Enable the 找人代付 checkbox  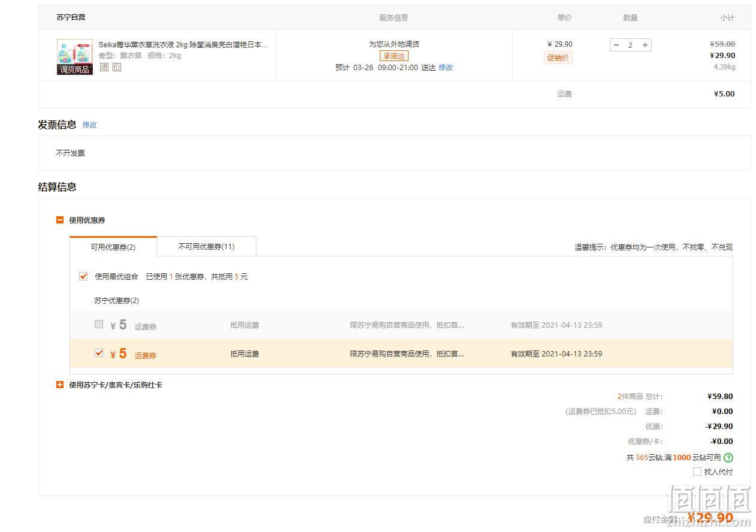pyautogui.click(x=697, y=471)
